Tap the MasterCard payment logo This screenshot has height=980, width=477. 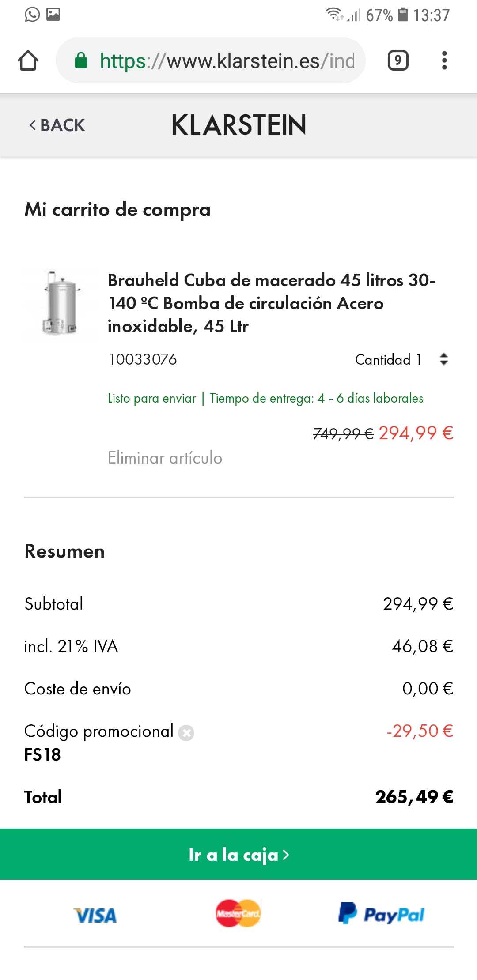[x=238, y=913]
